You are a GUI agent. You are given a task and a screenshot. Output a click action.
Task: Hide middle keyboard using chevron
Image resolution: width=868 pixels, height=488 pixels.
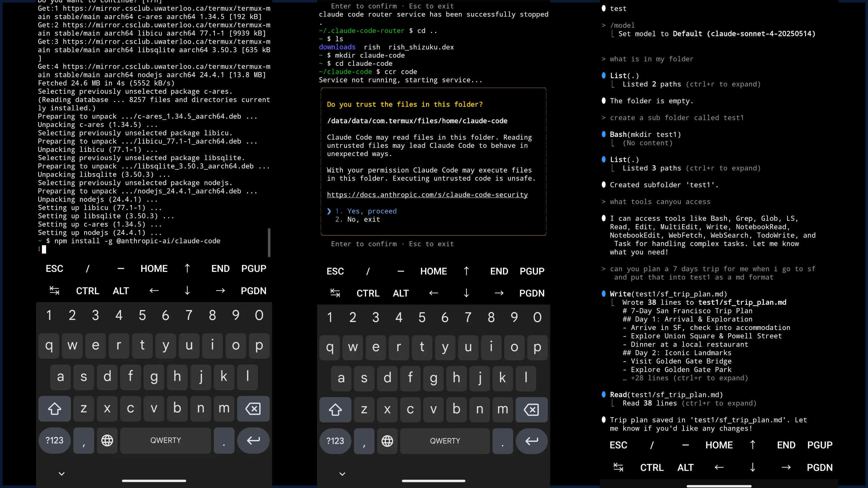click(342, 474)
